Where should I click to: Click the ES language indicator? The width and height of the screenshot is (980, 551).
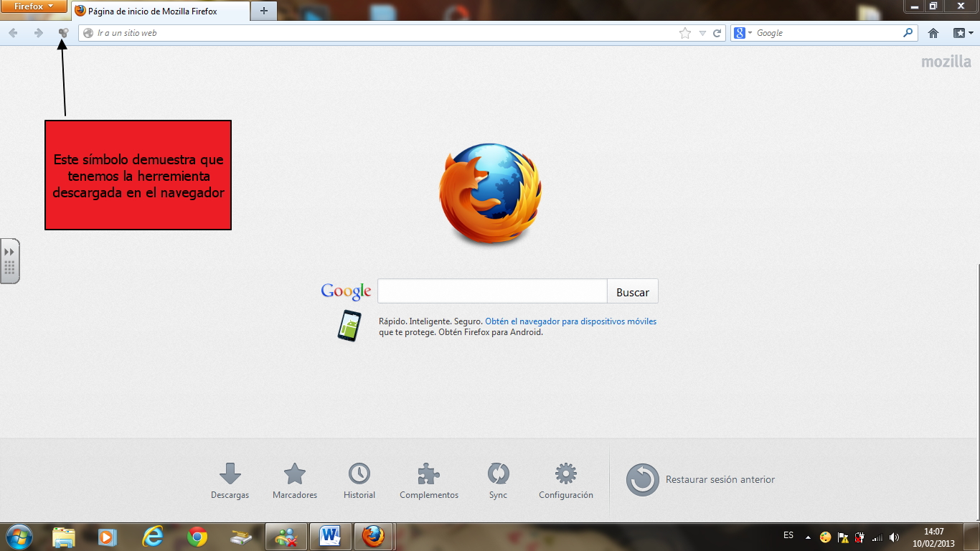pos(788,535)
